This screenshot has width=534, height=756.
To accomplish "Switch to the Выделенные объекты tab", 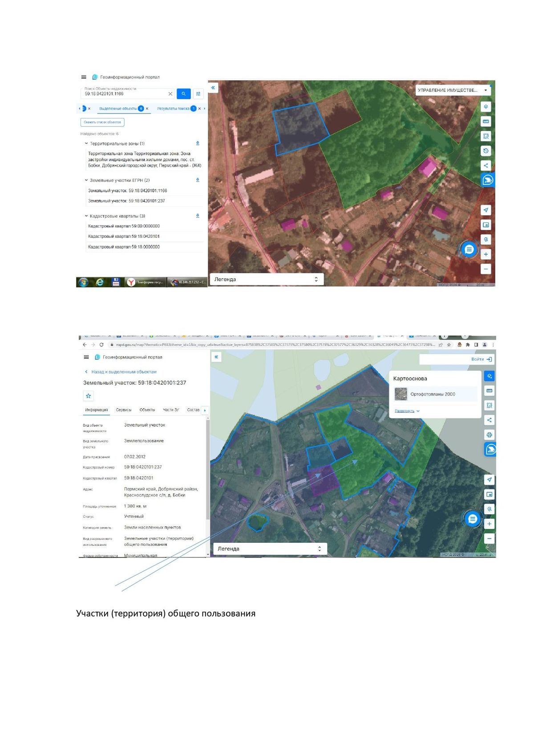I will 118,109.
